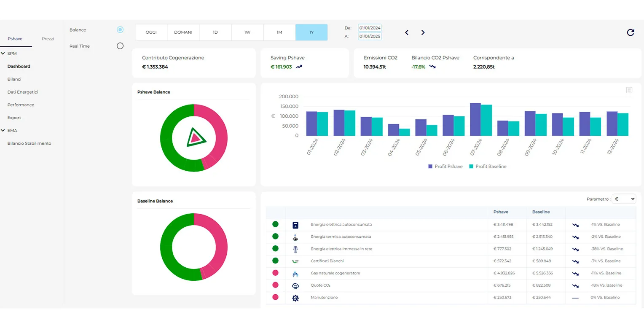Click the Da start date field
644x328 pixels.
point(369,28)
